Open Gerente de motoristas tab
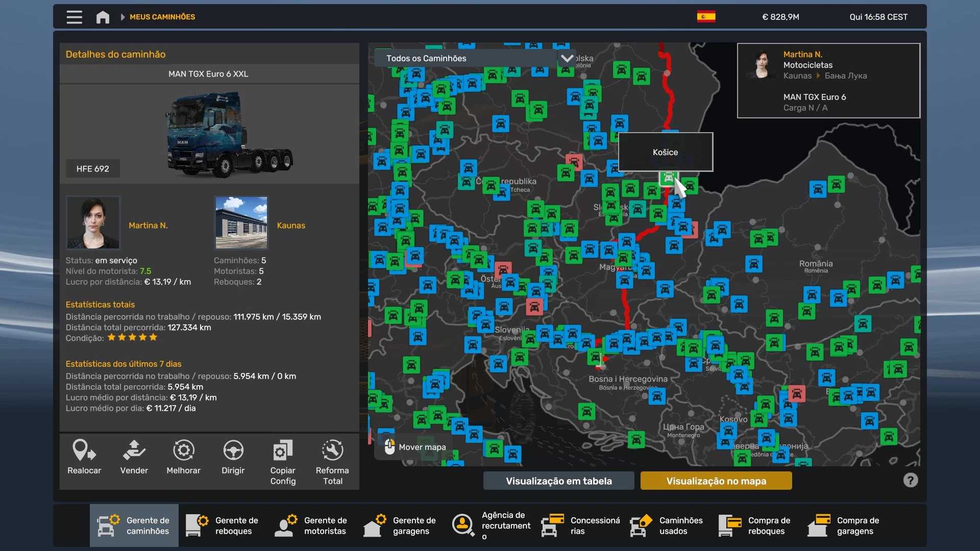980x551 pixels. (x=312, y=525)
